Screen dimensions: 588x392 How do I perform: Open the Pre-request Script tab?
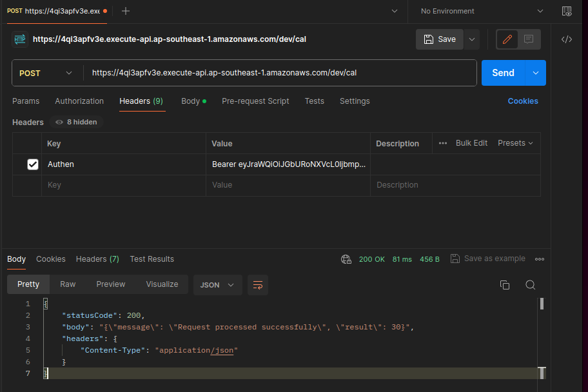(255, 101)
